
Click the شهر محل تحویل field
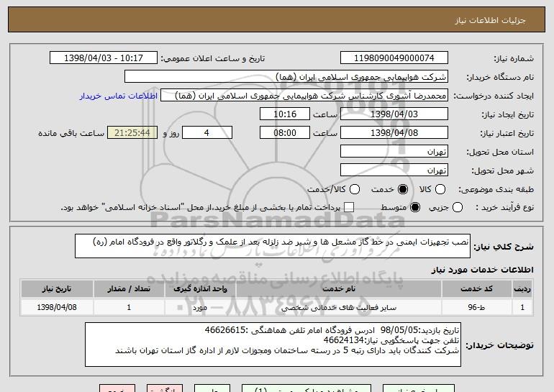(394, 170)
